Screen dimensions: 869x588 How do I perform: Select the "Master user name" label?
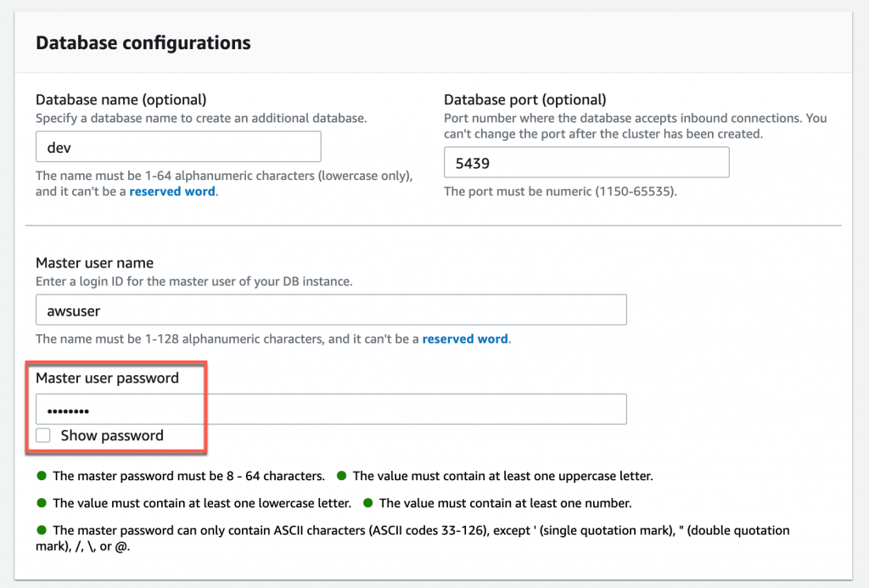coord(95,263)
